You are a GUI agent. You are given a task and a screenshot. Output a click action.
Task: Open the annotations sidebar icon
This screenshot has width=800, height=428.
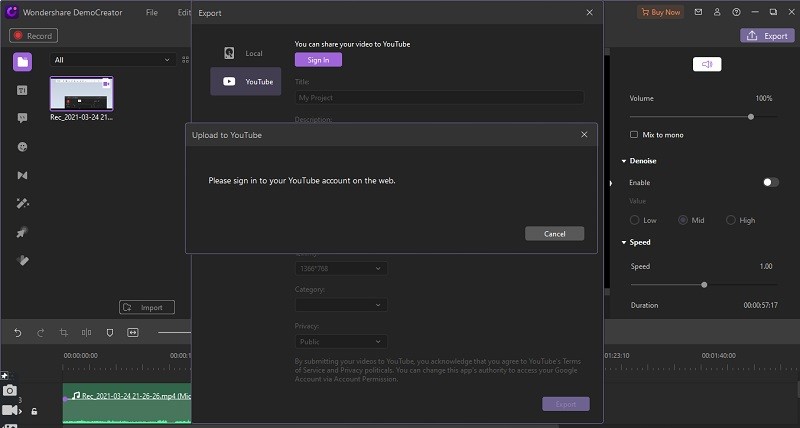coord(22,118)
